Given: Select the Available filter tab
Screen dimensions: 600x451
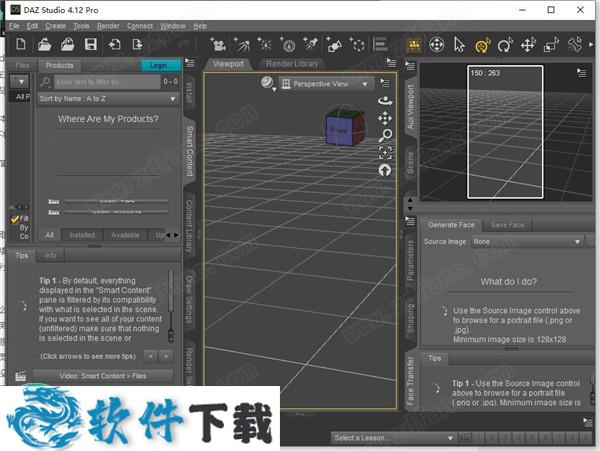Looking at the screenshot, I should 125,235.
